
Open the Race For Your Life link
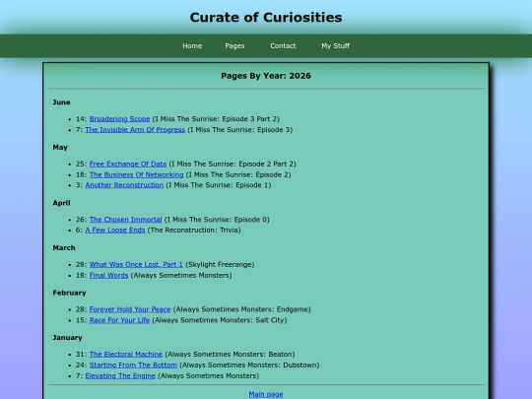tap(119, 320)
